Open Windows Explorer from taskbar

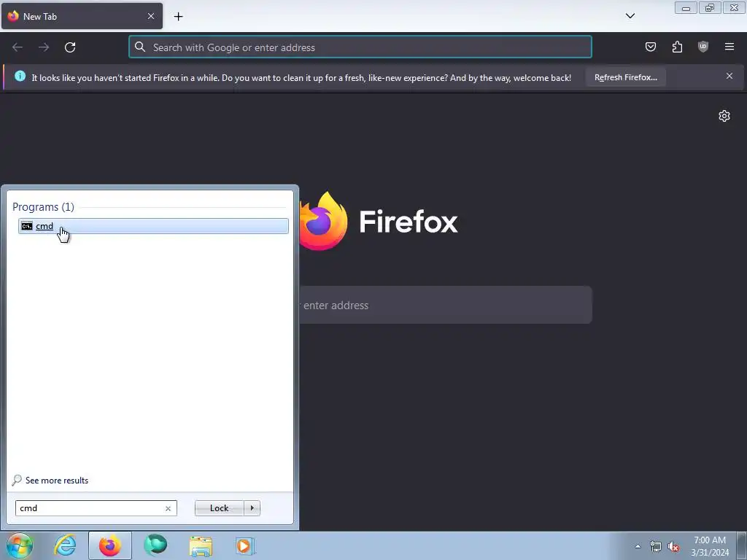(x=201, y=545)
